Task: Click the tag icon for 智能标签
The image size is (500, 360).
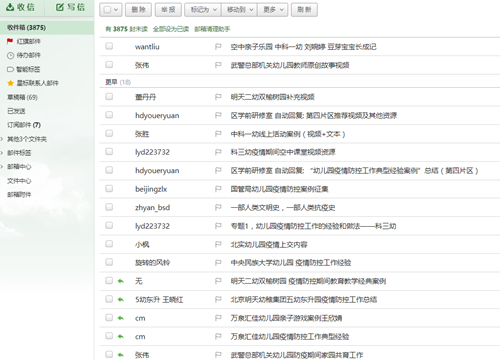Action: click(x=10, y=69)
